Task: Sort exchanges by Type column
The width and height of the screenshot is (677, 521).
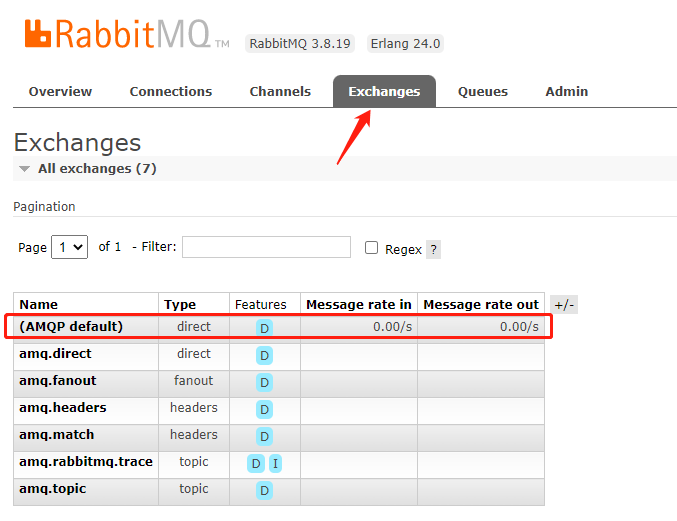Action: (x=180, y=304)
